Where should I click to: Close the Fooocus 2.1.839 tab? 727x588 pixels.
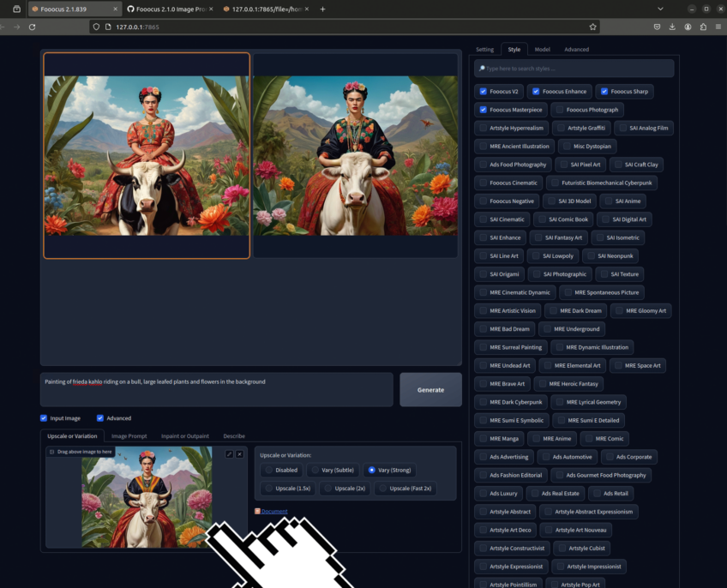116,9
